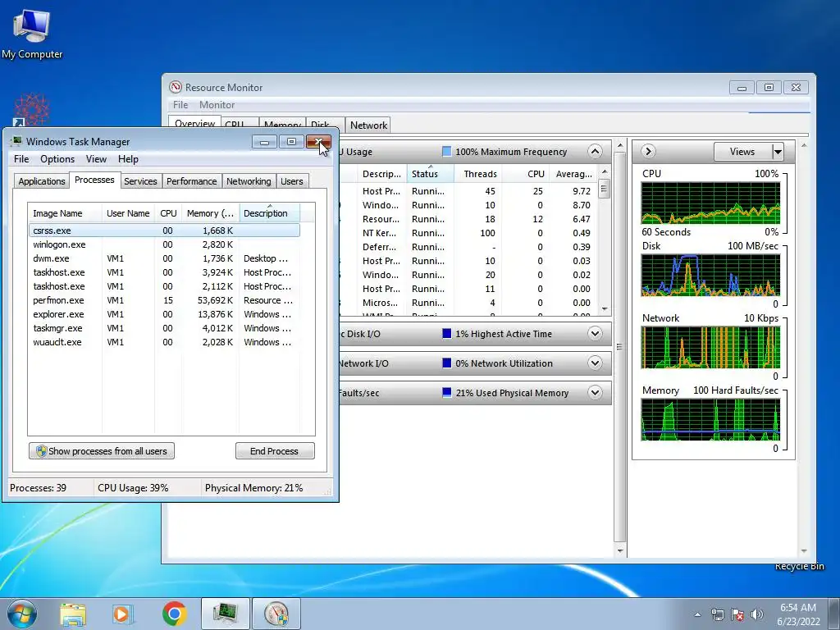
Task: Open Google Chrome from the taskbar
Action: (174, 614)
